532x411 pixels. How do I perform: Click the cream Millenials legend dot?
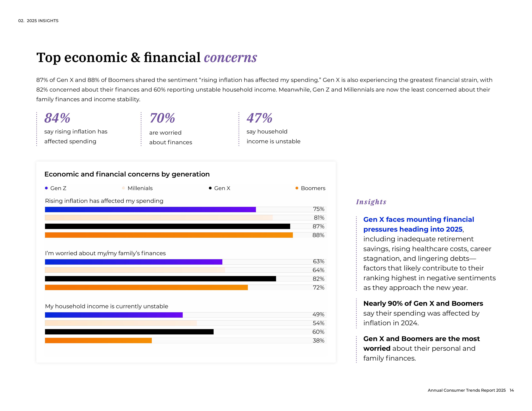click(x=123, y=188)
